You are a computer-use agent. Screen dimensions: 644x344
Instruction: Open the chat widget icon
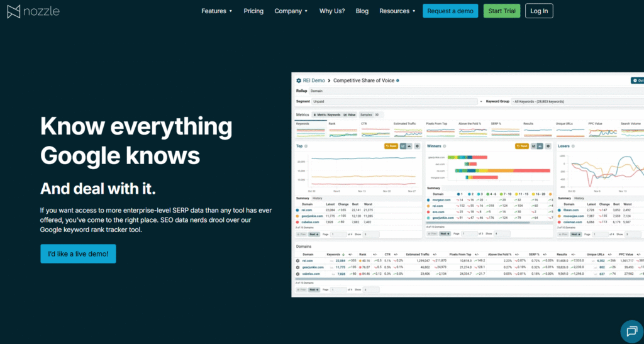[x=629, y=330]
